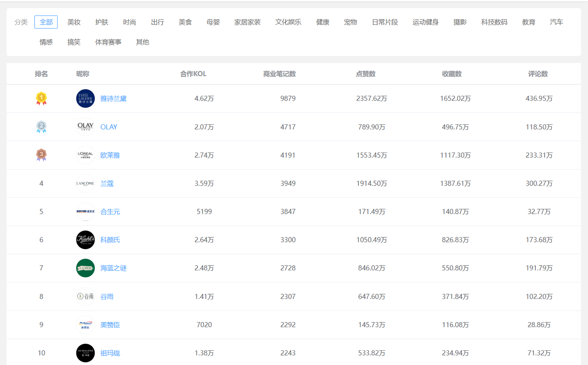Click the bronze third-place medal icon
This screenshot has height=365, width=588.
[41, 155]
